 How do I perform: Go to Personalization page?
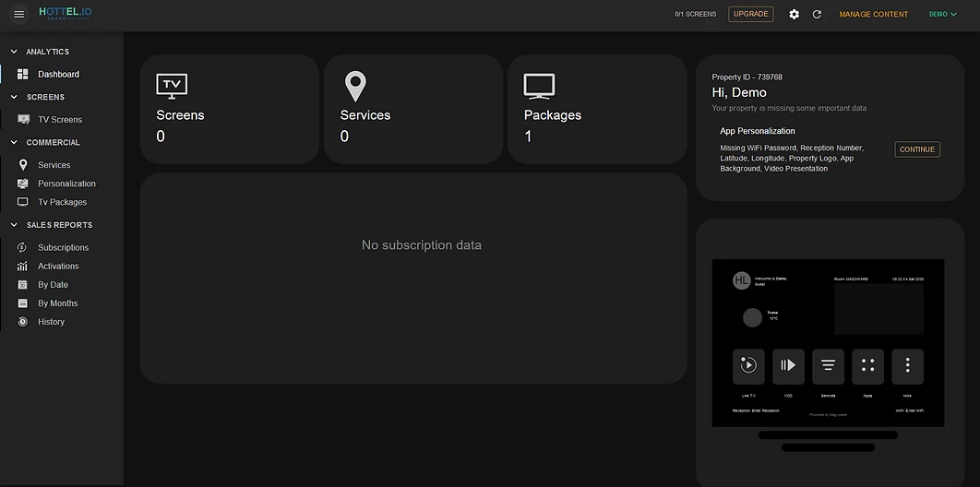(66, 184)
